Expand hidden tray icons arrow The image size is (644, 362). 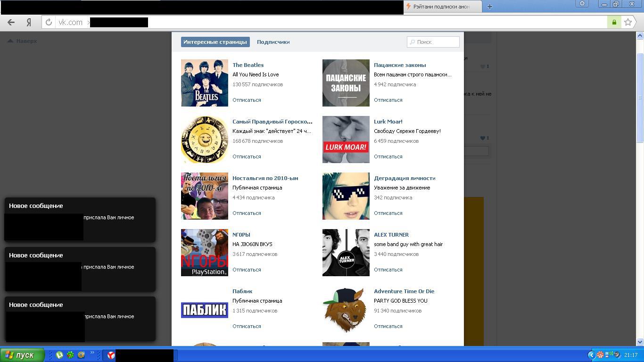[x=591, y=355]
